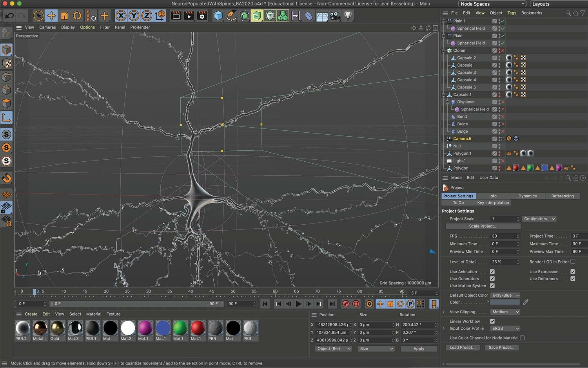Image resolution: width=588 pixels, height=368 pixels.
Task: Add a Cube primitive object
Action: (218, 16)
